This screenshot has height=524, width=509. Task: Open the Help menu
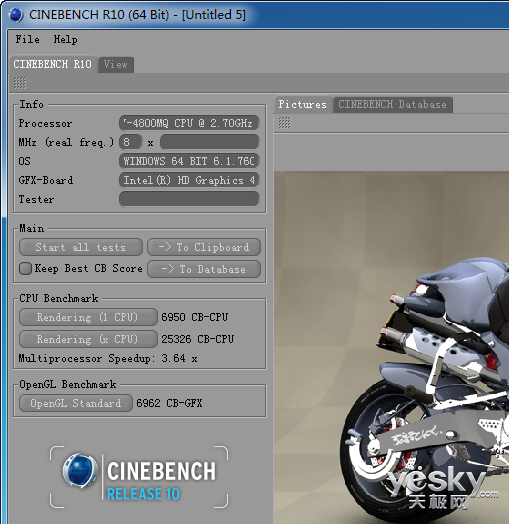[x=66, y=39]
